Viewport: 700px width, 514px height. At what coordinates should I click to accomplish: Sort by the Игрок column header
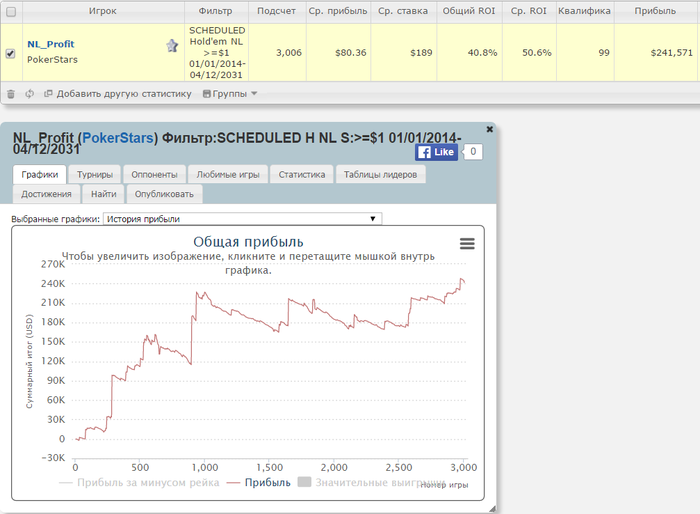tap(103, 11)
